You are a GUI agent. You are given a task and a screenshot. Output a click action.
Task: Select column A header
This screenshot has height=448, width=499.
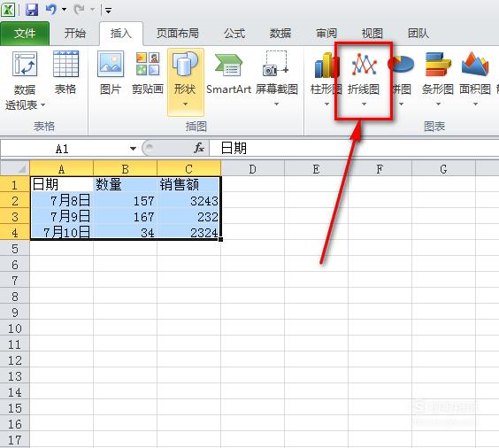(x=61, y=169)
